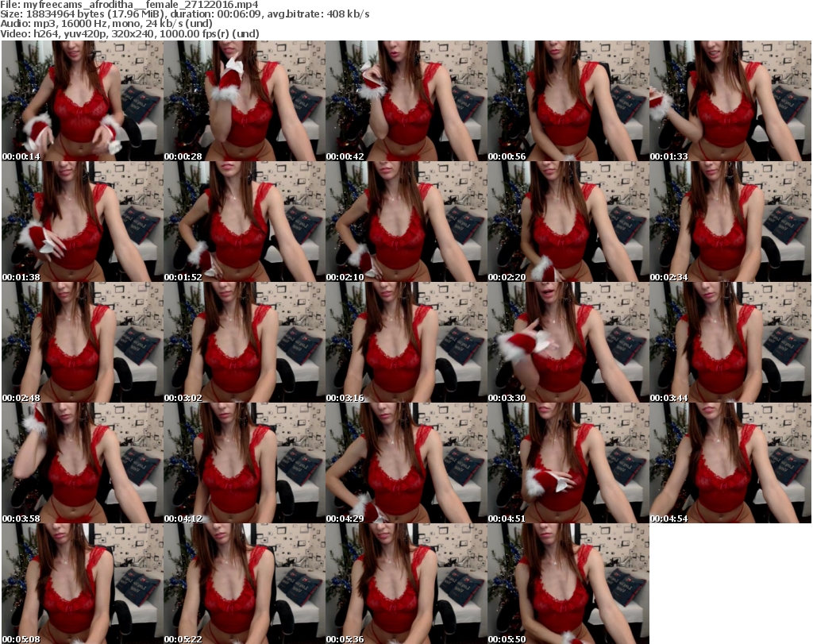Image resolution: width=813 pixels, height=644 pixels.
Task: Click the 00:03:02 thumbnail
Action: click(x=245, y=342)
